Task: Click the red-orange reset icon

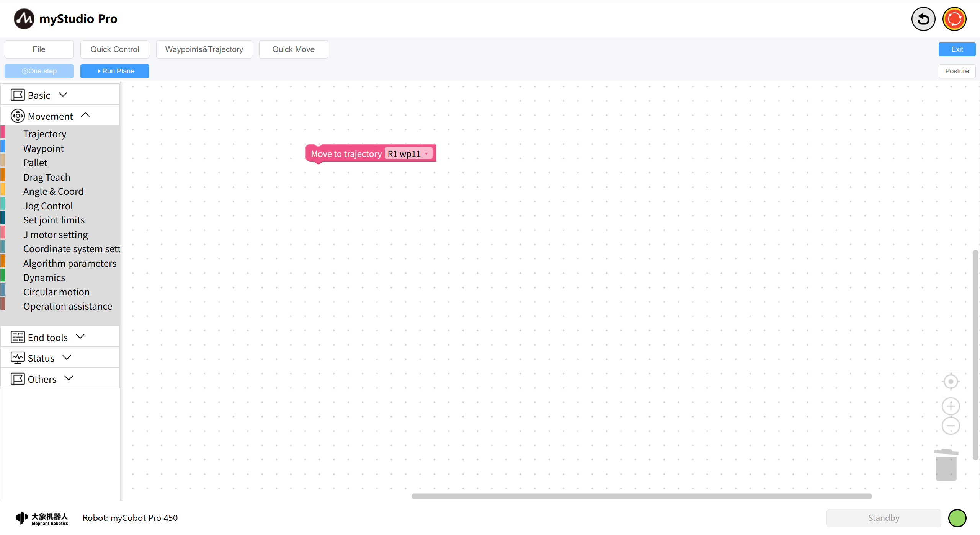Action: [x=954, y=19]
